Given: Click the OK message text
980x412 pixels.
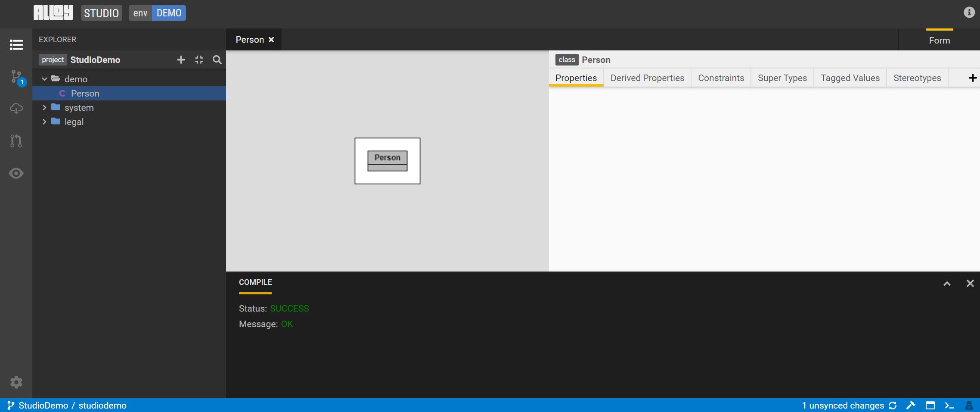Looking at the screenshot, I should [x=287, y=324].
